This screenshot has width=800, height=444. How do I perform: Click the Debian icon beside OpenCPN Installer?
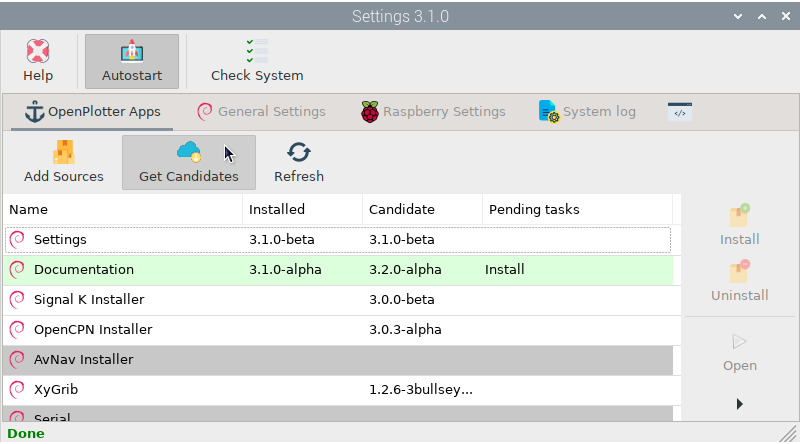point(17,330)
